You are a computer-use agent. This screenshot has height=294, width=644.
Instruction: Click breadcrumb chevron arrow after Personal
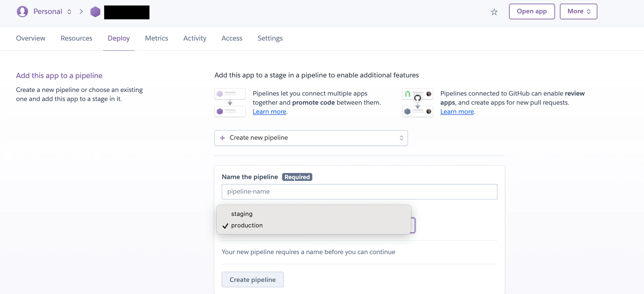(x=81, y=12)
